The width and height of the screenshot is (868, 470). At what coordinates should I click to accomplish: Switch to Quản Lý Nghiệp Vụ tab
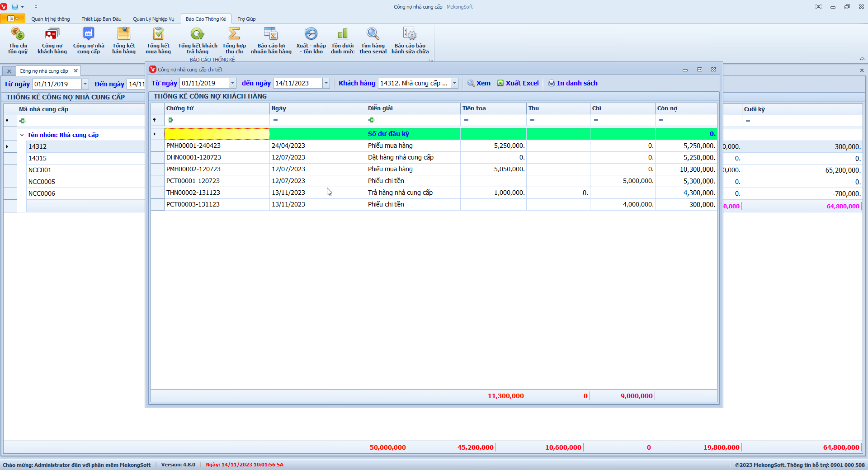click(x=153, y=19)
